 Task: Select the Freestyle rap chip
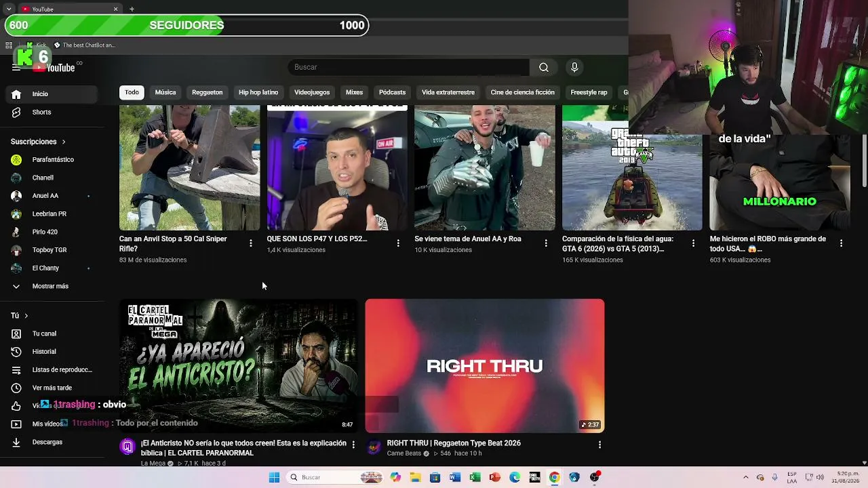(589, 92)
